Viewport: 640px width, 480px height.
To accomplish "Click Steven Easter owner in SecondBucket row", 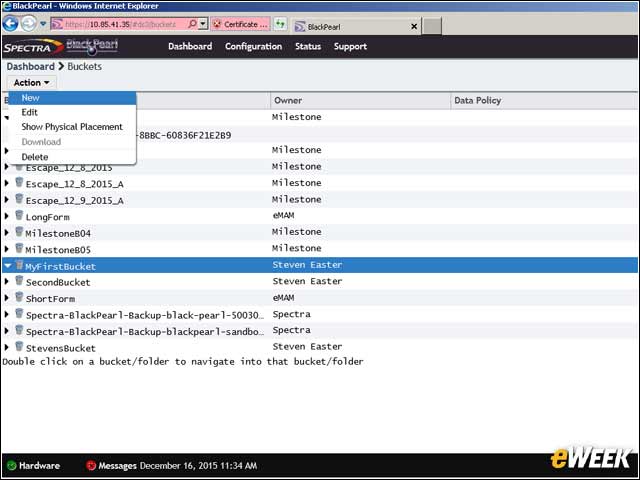I will point(307,281).
